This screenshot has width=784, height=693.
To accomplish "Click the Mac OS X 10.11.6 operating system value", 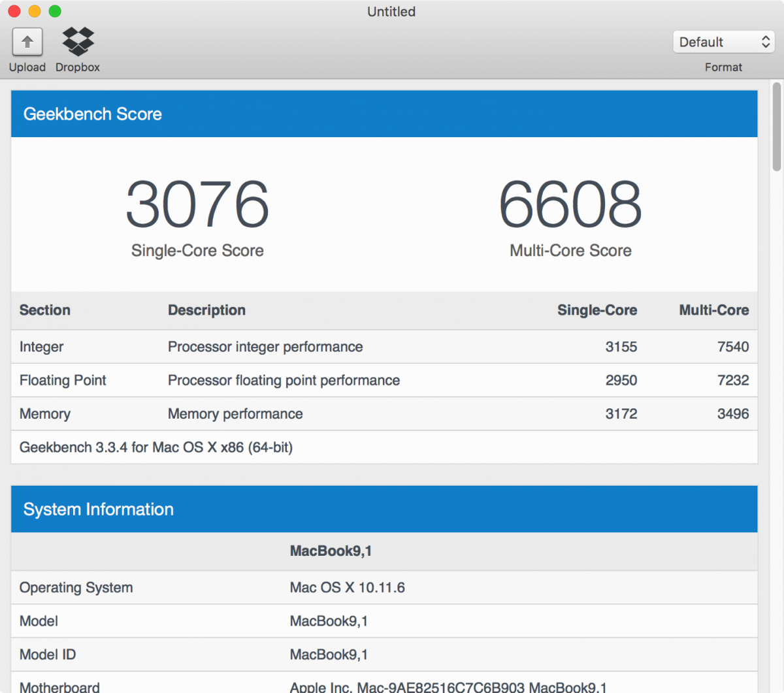I will point(347,587).
